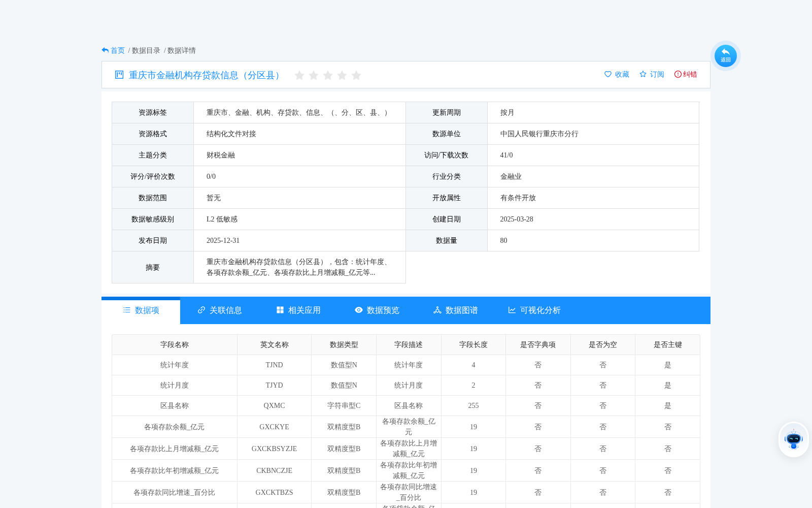Click the heart icon for 收藏
This screenshot has height=508, width=812.
(608, 74)
